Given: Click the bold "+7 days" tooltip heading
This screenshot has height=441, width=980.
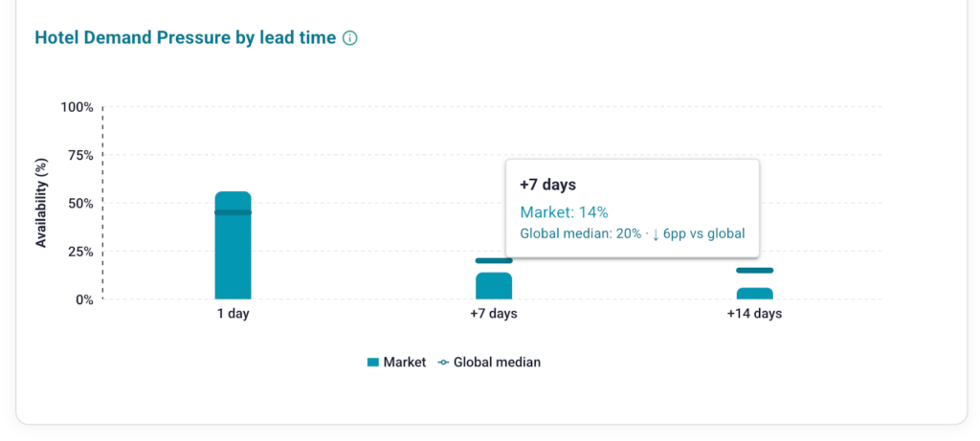Looking at the screenshot, I should click(547, 185).
